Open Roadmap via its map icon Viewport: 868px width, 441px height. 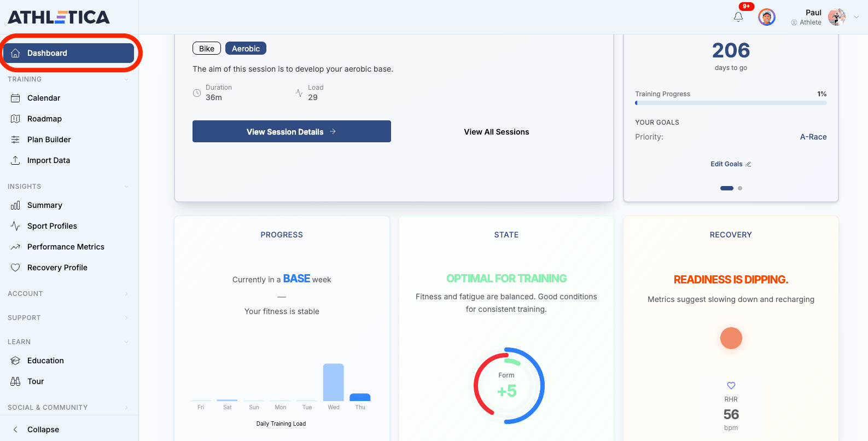pos(15,119)
